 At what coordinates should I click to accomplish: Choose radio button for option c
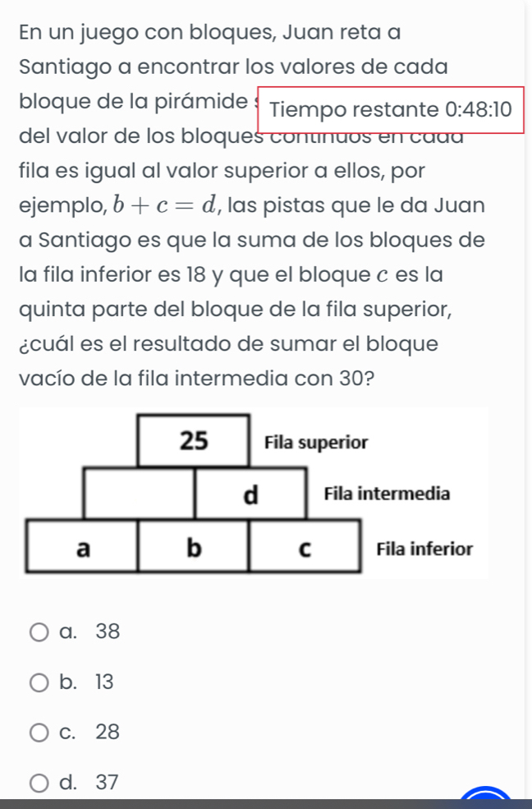click(39, 733)
